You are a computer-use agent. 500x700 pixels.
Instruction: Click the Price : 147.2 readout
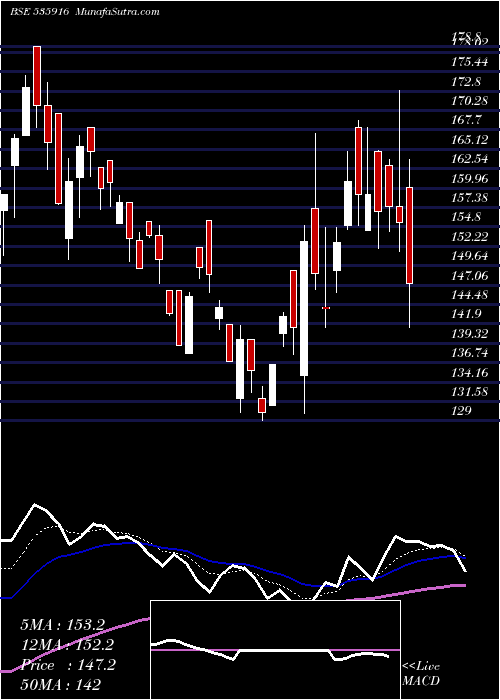point(68,665)
